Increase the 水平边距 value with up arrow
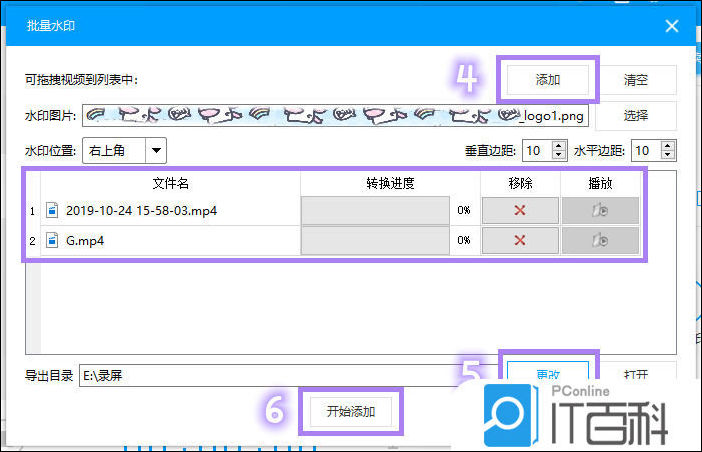This screenshot has height=452, width=702. click(x=668, y=145)
